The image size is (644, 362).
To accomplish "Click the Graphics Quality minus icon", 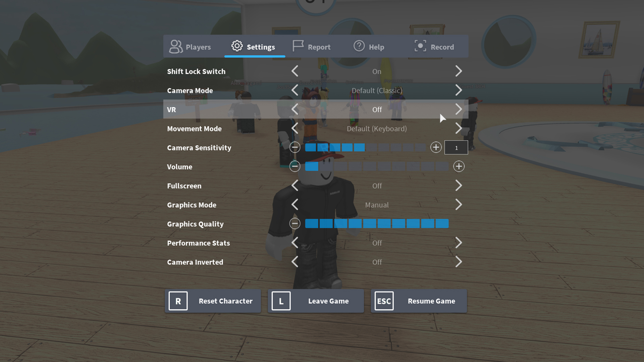I will [294, 224].
